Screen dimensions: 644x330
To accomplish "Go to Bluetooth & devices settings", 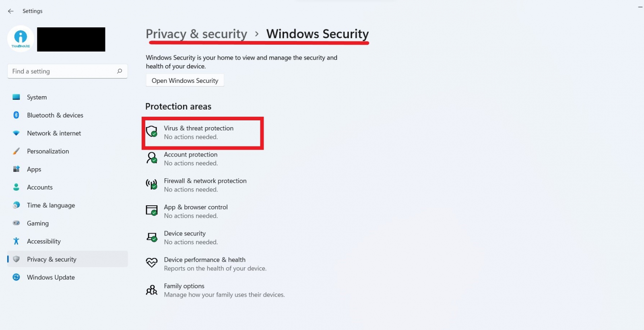I will [55, 115].
